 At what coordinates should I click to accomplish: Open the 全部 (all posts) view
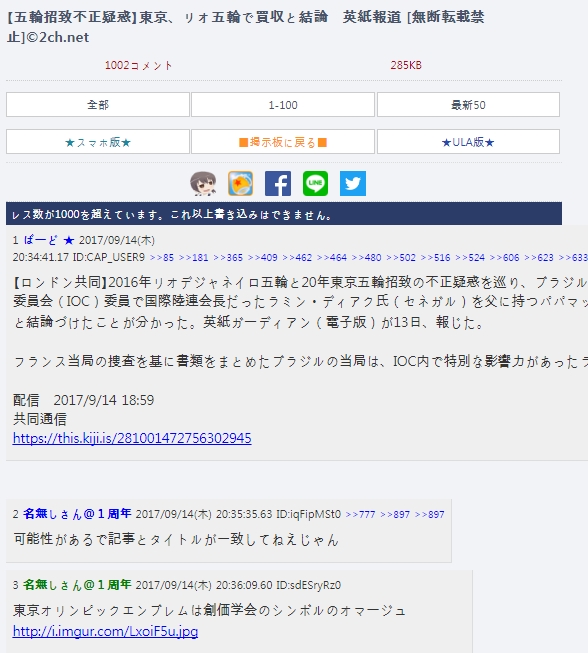tap(98, 105)
